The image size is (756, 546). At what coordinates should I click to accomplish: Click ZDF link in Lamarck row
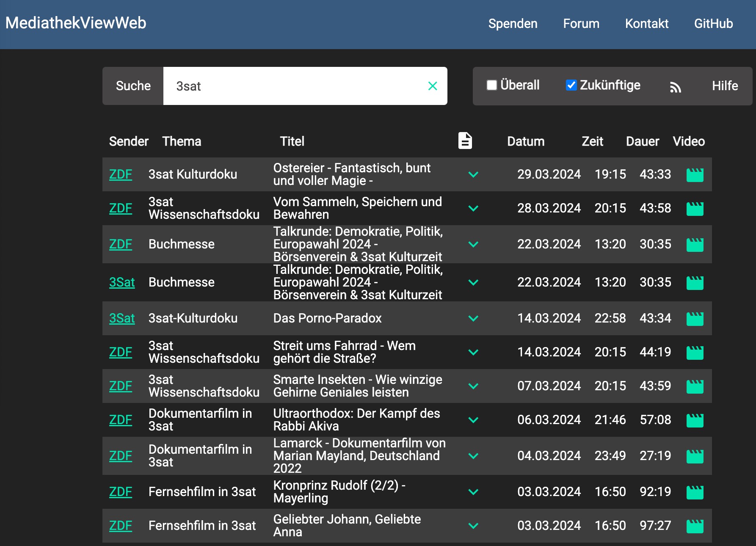121,456
